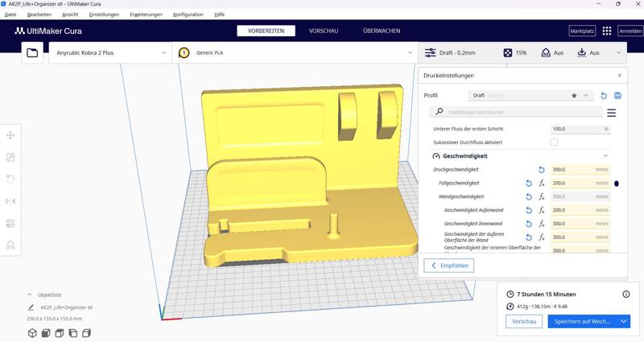The height and width of the screenshot is (342, 644).
Task: Open the Anycubic Kobra 2 Plus printer dropdown
Action: tap(110, 53)
